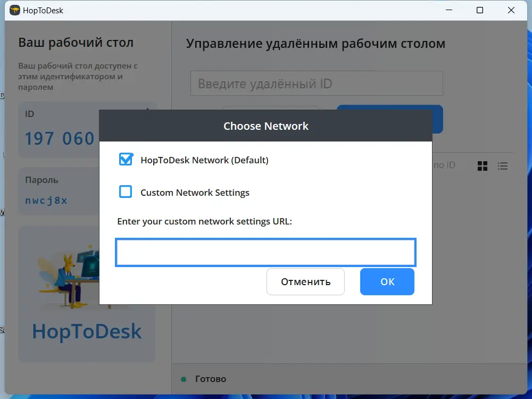Close the HopToDesk window
The height and width of the screenshot is (399, 532).
click(x=511, y=10)
